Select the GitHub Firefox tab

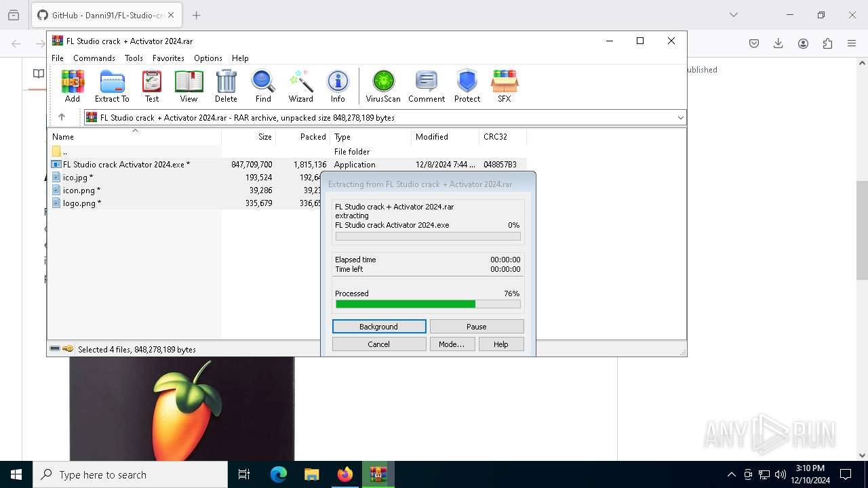coord(106,15)
